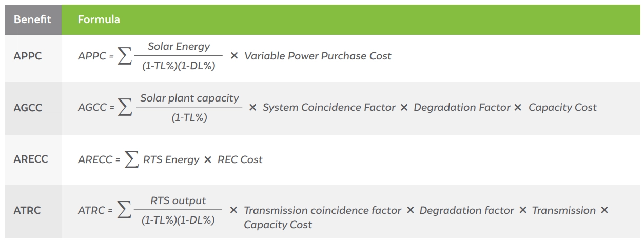The image size is (644, 242).
Task: Click the summation symbol in AGCC formula
Action: [x=124, y=108]
